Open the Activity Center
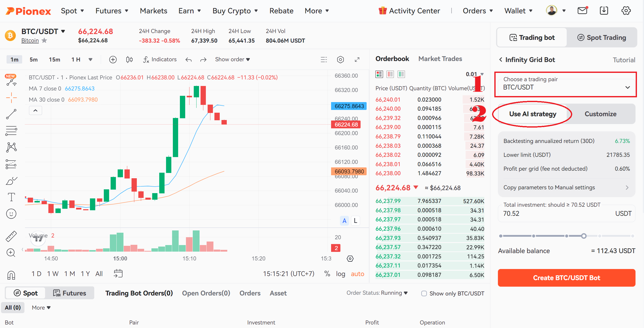Screen dimensions: 644x328 pos(409,11)
